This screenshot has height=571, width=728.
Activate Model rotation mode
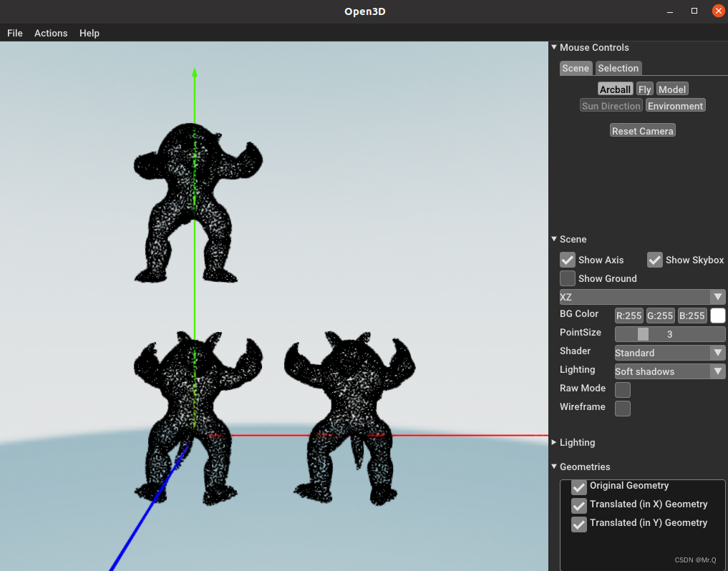(671, 89)
